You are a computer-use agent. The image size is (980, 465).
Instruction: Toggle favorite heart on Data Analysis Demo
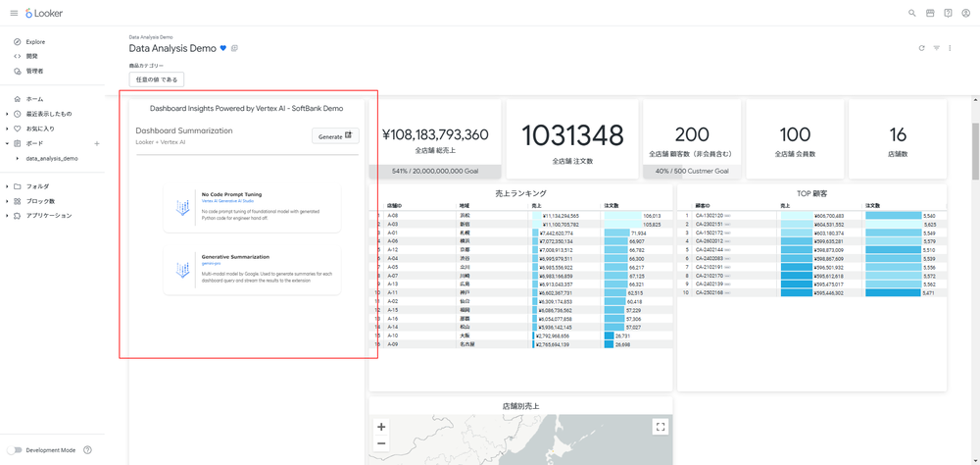click(223, 48)
